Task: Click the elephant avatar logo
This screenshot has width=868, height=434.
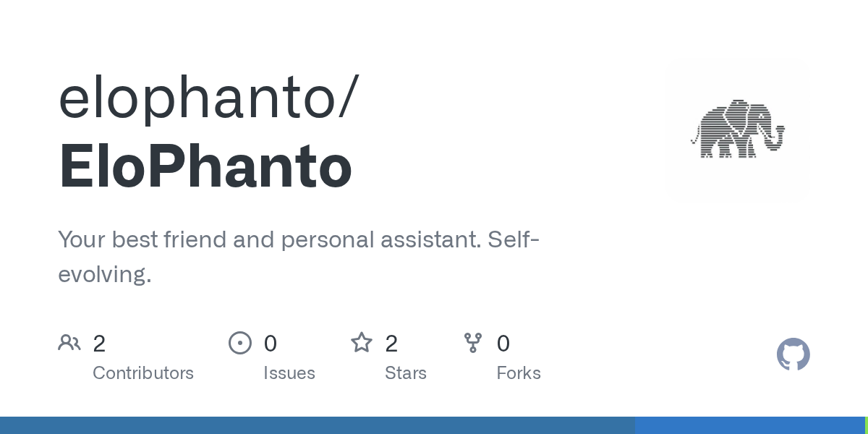Action: (737, 129)
